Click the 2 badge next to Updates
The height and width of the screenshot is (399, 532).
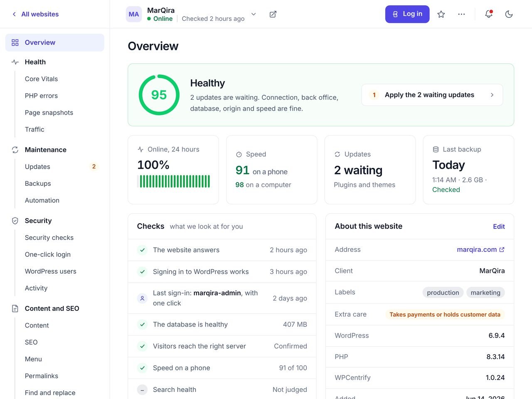point(94,167)
